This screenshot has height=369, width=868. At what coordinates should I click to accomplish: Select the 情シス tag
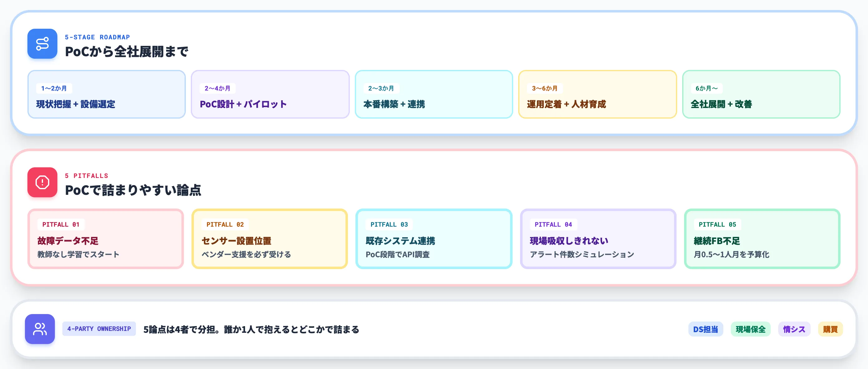coord(794,329)
